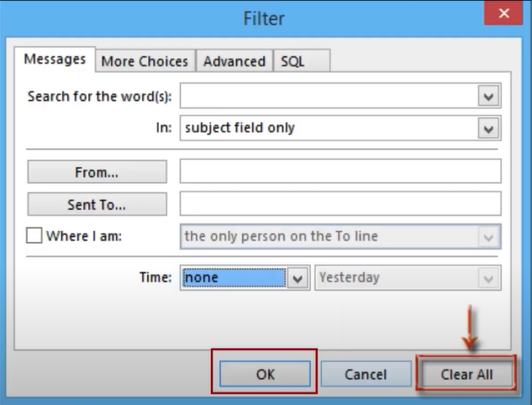Close the Filter dialog
Image resolution: width=532 pixels, height=405 pixels.
503,13
